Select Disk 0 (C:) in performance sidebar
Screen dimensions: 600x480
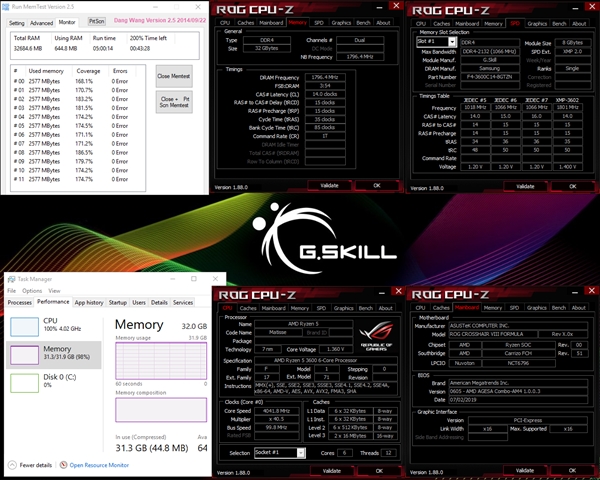click(25, 382)
